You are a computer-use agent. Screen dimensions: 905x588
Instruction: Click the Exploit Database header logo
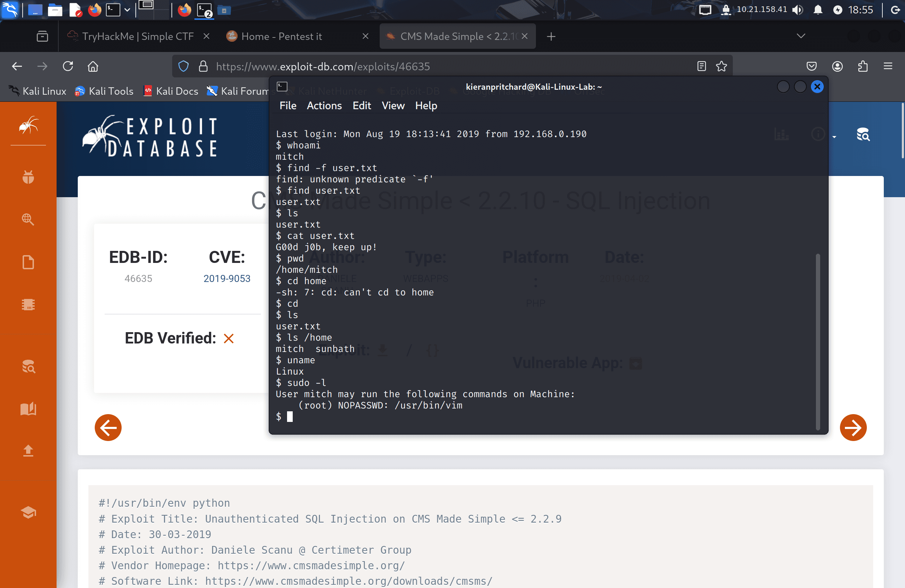[150, 137]
